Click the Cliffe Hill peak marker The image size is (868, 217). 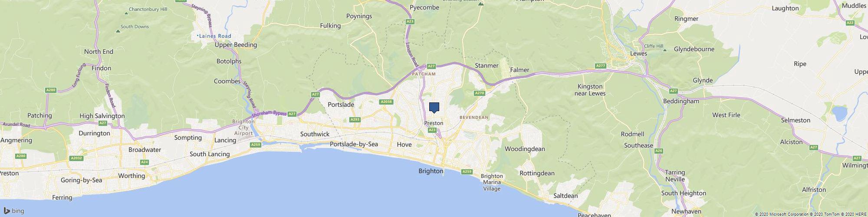[x=665, y=50]
